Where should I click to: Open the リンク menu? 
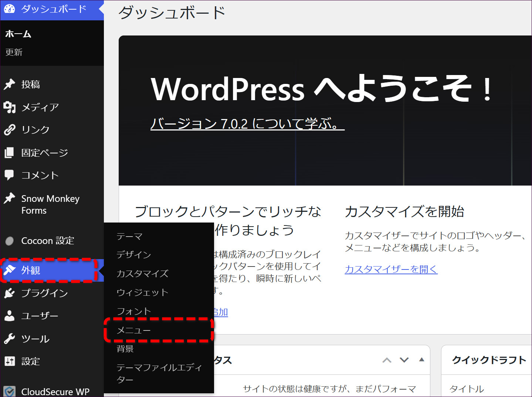[x=52, y=130]
